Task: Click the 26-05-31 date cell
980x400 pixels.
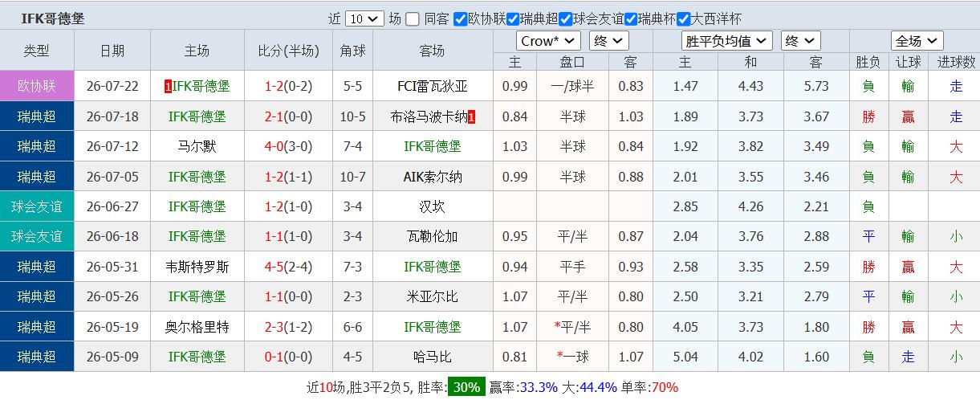Action: (112, 267)
